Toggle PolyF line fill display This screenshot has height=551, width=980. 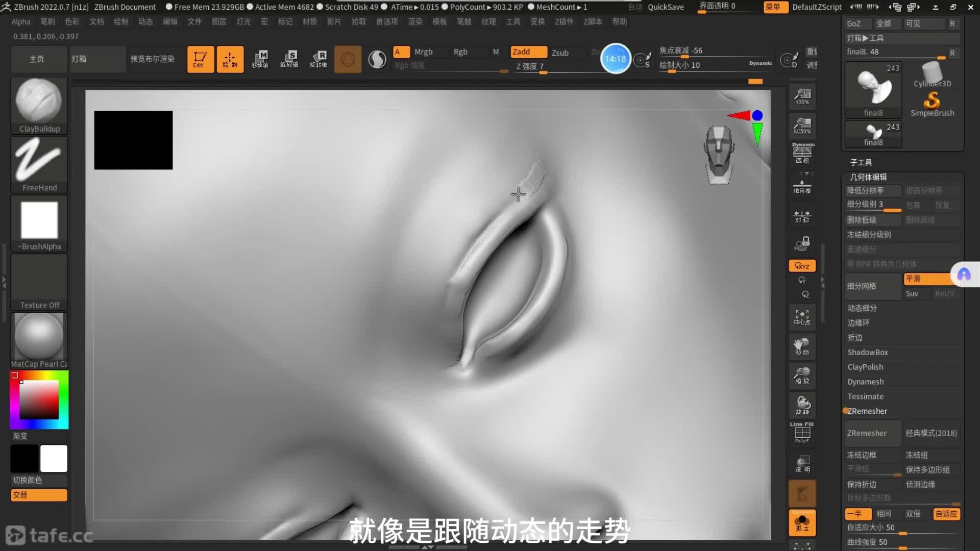(802, 433)
